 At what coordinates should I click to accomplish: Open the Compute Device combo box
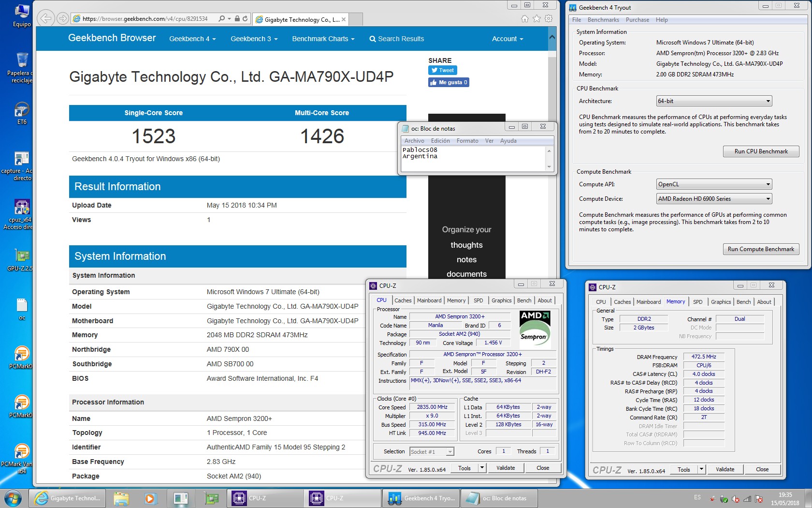[714, 199]
